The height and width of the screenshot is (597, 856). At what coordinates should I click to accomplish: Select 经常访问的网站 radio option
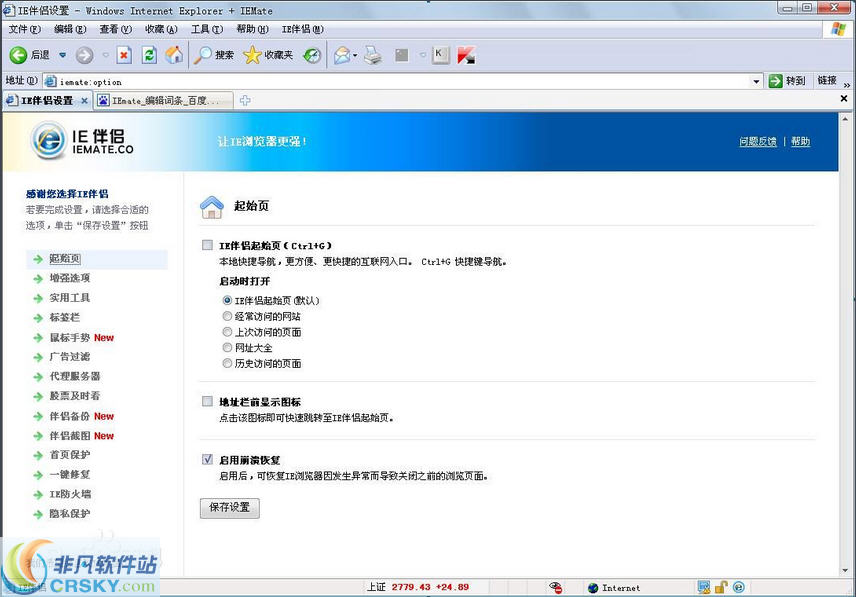(x=227, y=316)
